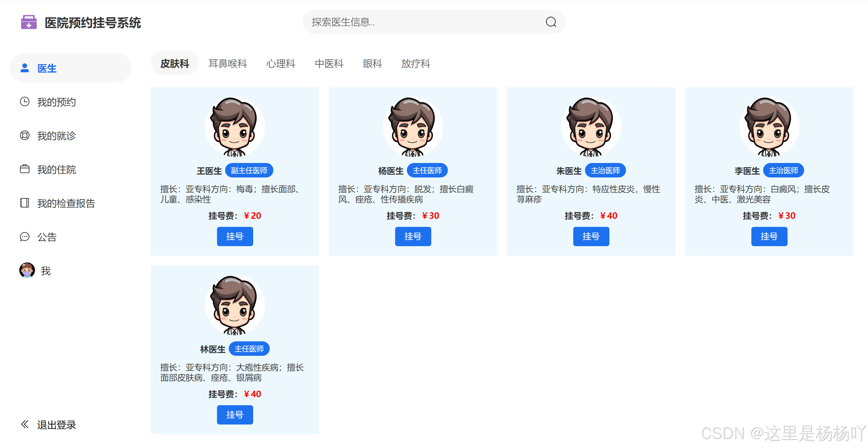This screenshot has height=448, width=868.
Task: Click the lifebuoy icon for 我的就诊
Action: [x=25, y=135]
